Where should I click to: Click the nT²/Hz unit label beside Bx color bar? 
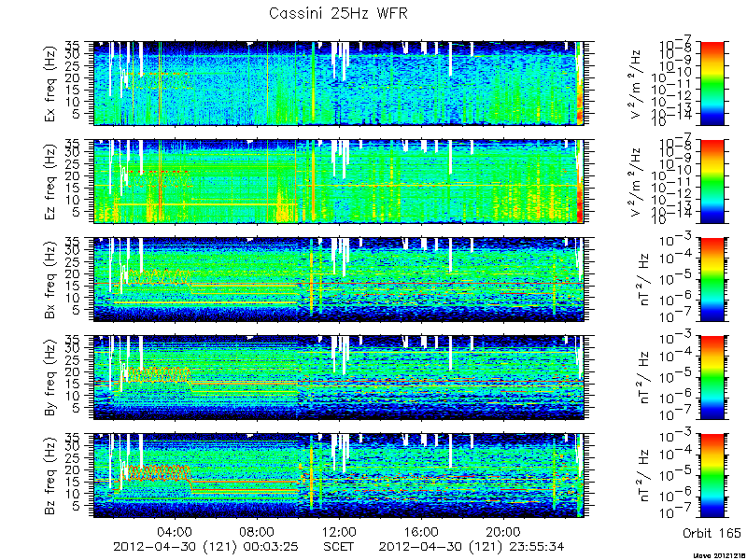coord(642,280)
